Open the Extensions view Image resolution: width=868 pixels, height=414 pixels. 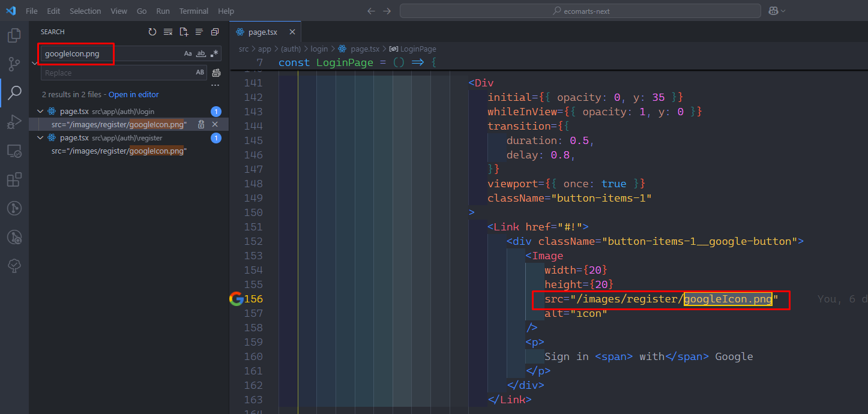pyautogui.click(x=14, y=179)
